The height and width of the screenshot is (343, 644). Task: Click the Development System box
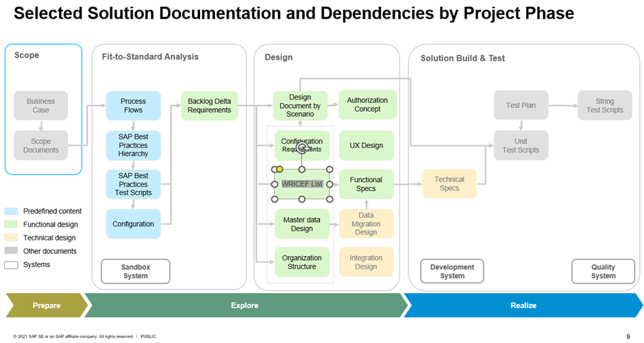452,271
